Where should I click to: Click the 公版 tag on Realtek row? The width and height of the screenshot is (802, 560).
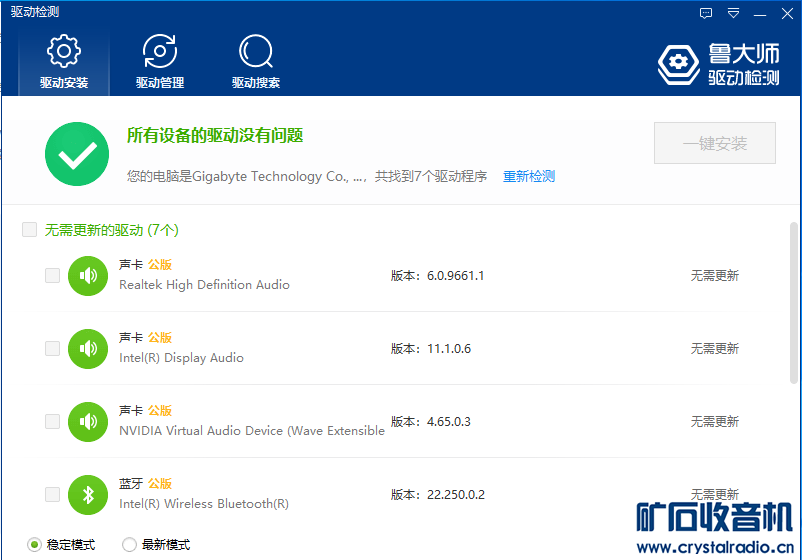pyautogui.click(x=160, y=264)
